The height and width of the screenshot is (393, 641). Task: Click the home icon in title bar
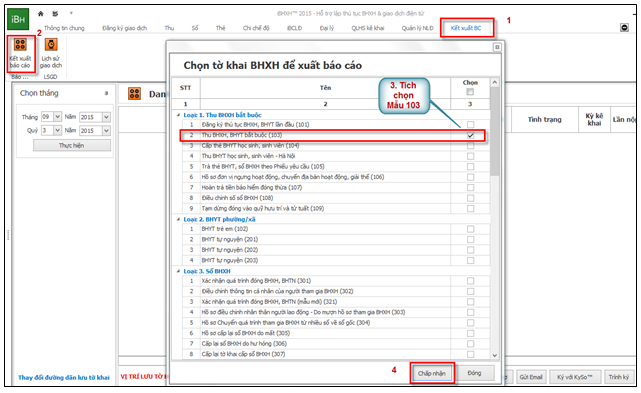40,13
